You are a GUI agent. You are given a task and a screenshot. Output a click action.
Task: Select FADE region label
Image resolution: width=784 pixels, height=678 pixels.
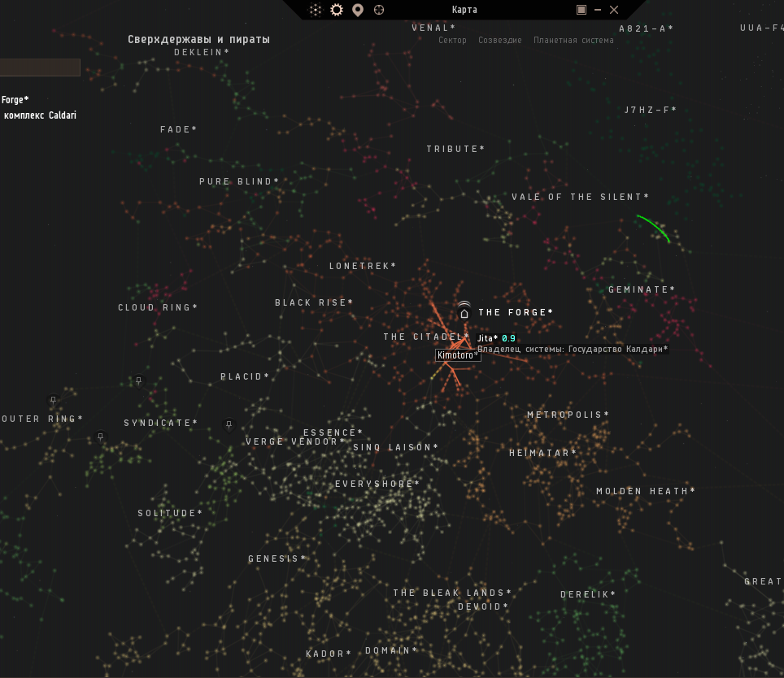point(178,129)
